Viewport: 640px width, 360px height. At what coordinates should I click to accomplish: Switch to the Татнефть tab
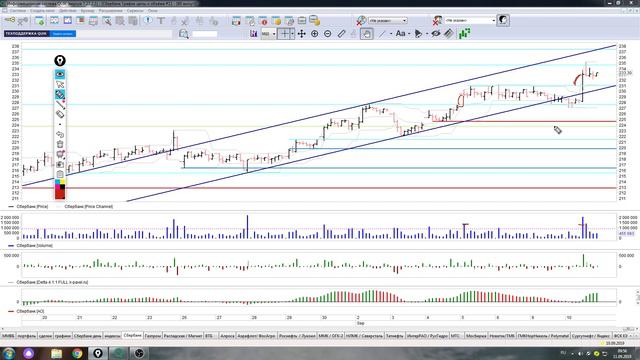pyautogui.click(x=395, y=336)
